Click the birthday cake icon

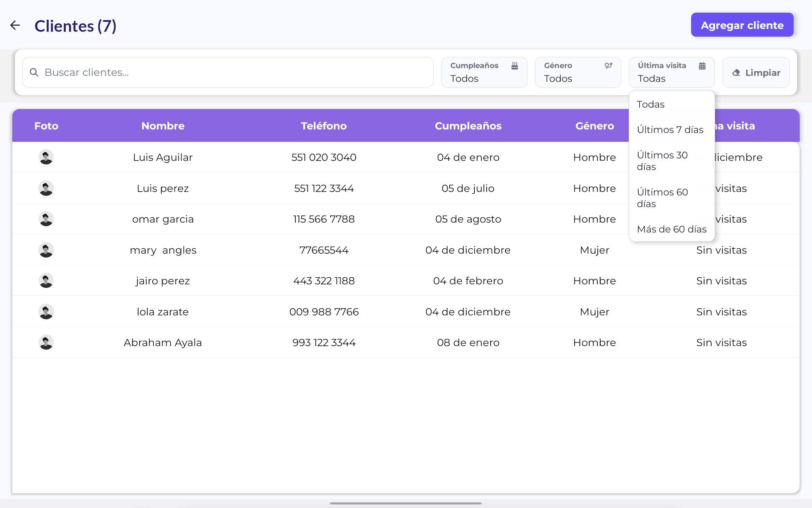(x=515, y=66)
